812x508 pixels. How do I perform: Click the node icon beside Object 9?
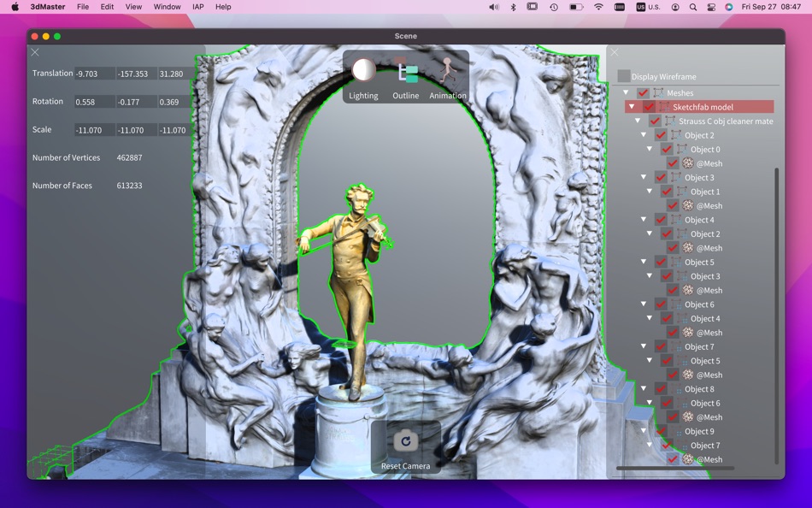(x=676, y=431)
